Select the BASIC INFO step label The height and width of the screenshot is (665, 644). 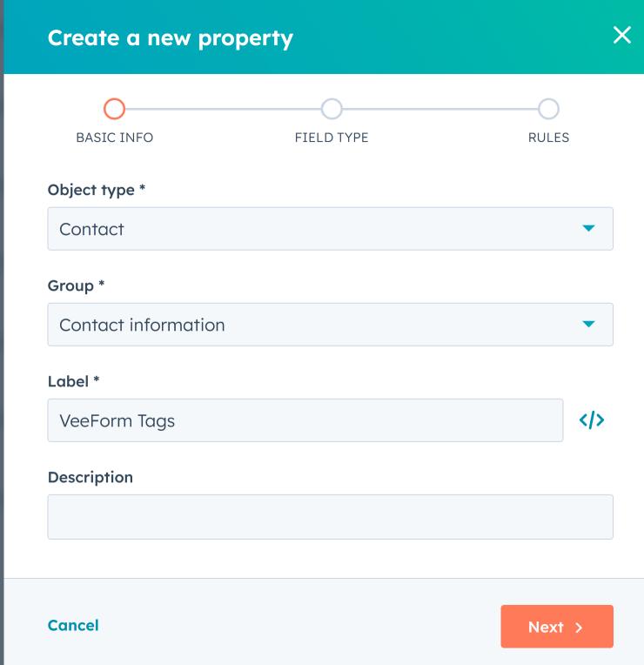(115, 138)
